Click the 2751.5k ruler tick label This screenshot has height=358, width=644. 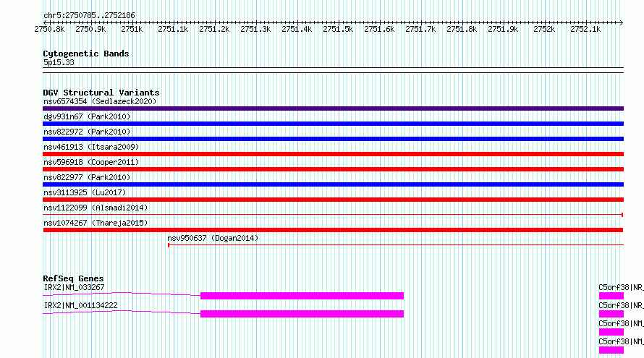click(338, 29)
